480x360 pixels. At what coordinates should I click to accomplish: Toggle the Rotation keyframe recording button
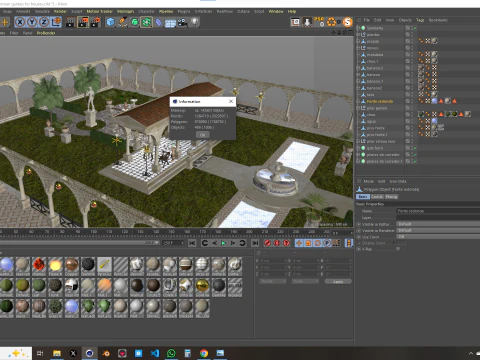click(x=318, y=243)
